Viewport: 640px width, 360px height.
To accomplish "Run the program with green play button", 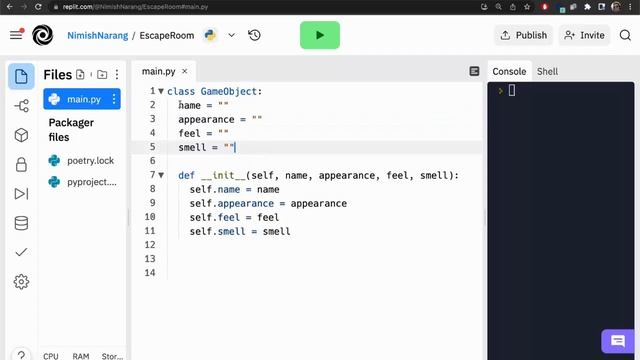I will coord(320,35).
